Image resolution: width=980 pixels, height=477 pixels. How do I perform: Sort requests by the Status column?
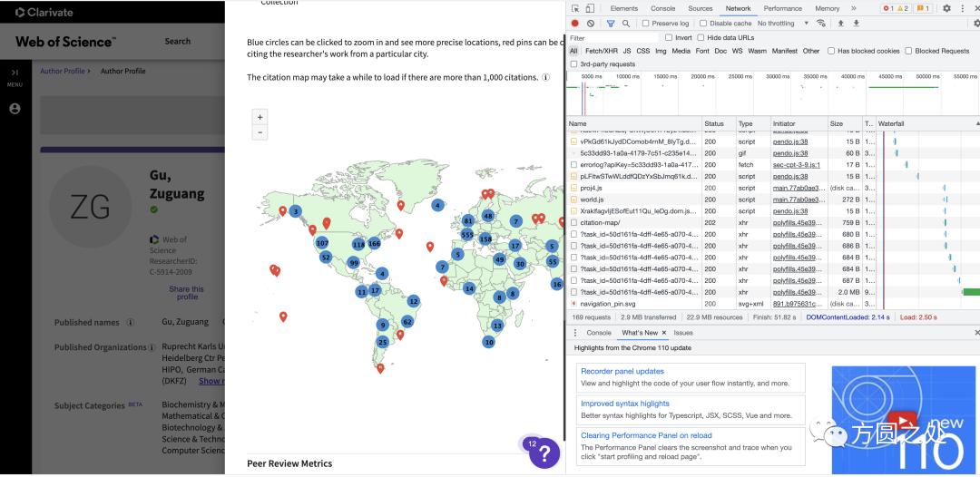point(719,123)
